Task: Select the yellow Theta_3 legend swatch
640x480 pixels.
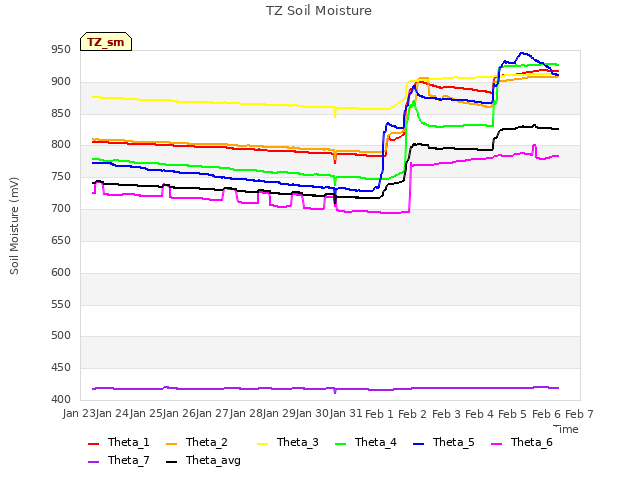Action: 262,443
